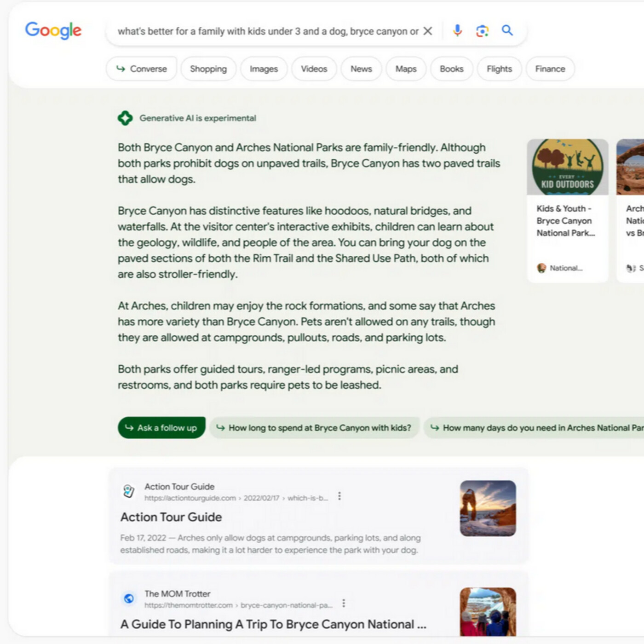Image resolution: width=644 pixels, height=644 pixels.
Task: Open the Action Tour Guide result title
Action: (x=171, y=517)
